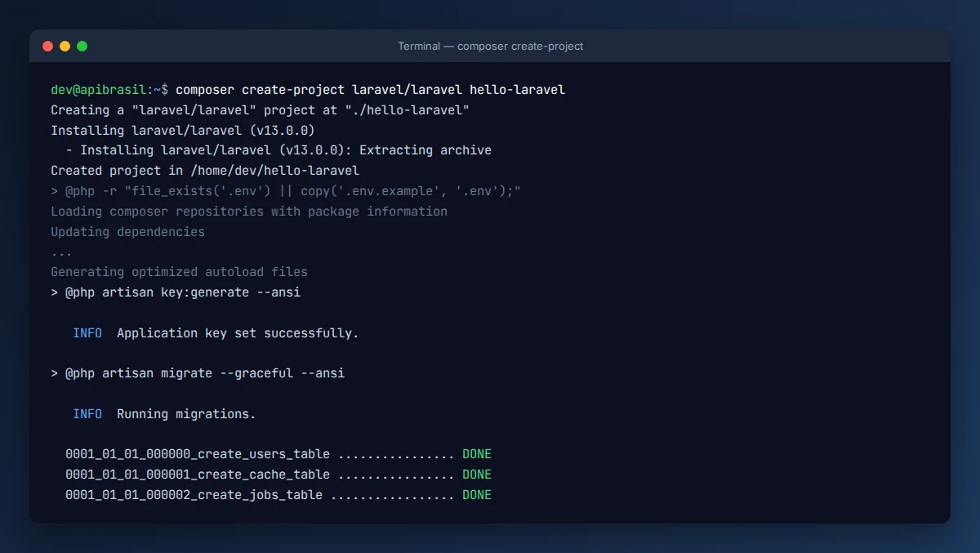
Task: Click the '@php artisan key:generate --ansi' line
Action: coord(176,292)
